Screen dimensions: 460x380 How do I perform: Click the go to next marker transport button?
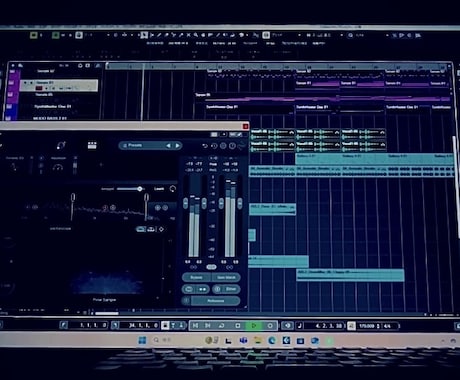[x=207, y=325]
